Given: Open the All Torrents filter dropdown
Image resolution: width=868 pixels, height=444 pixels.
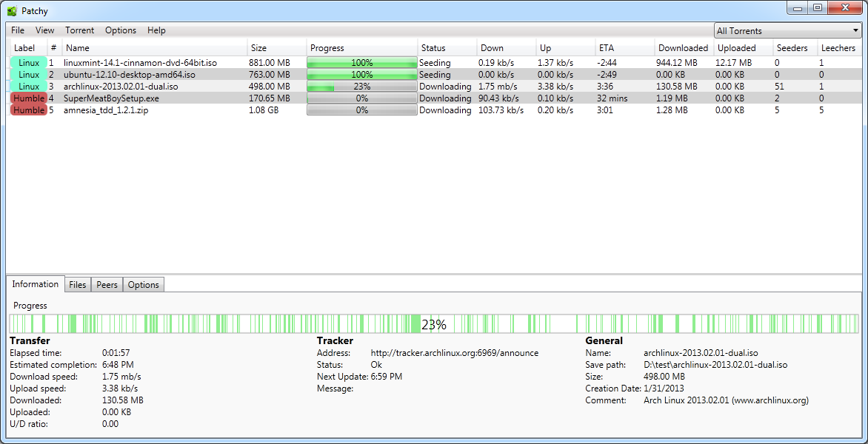Looking at the screenshot, I should 787,31.
